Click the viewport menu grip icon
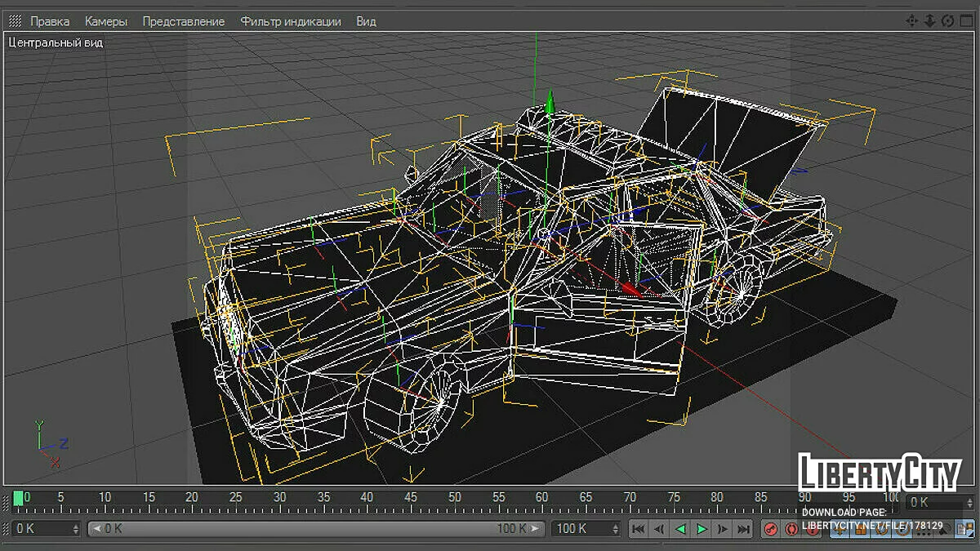The height and width of the screenshot is (551, 980). coord(15,21)
